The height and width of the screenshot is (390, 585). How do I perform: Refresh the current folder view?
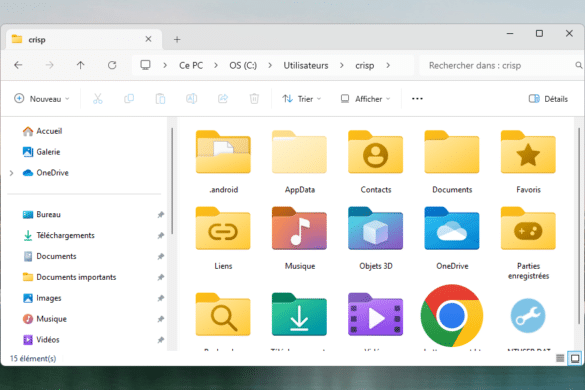click(112, 65)
